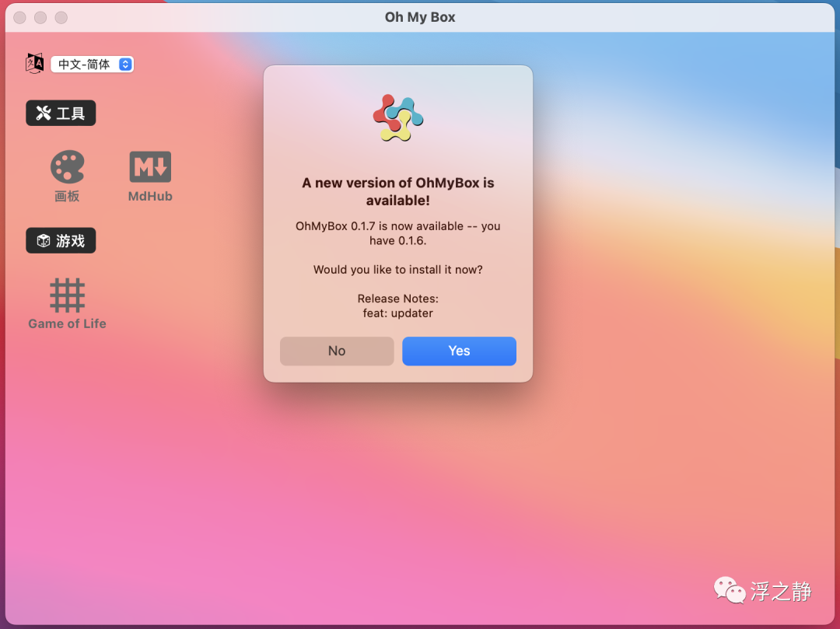This screenshot has height=629, width=840.
Task: Click the 'Release Notes:' label
Action: pyautogui.click(x=397, y=299)
